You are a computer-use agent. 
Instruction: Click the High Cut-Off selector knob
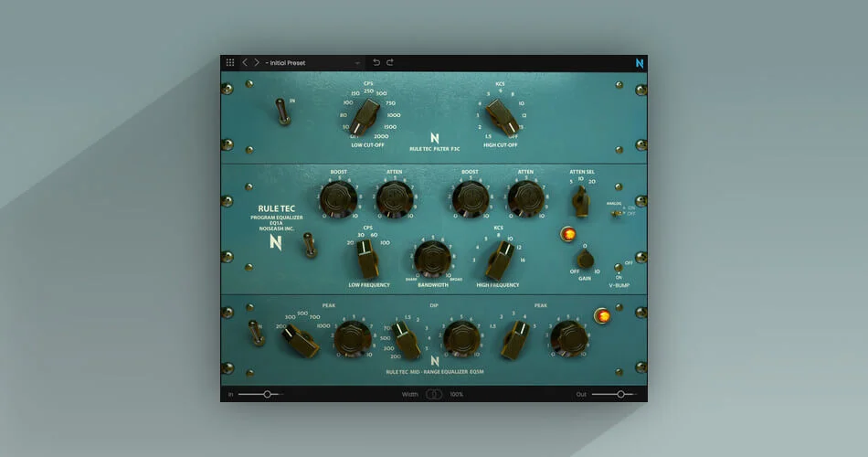click(x=503, y=118)
